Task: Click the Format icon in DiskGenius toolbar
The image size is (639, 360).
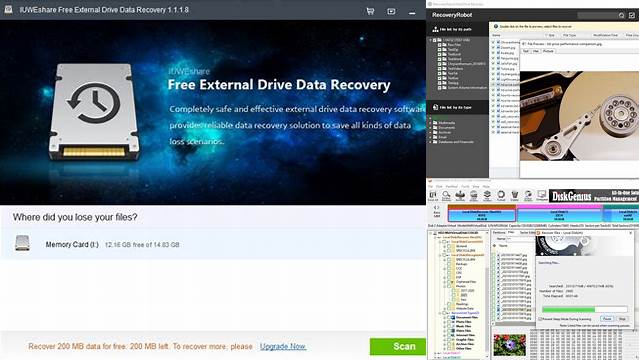Action: tap(501, 196)
